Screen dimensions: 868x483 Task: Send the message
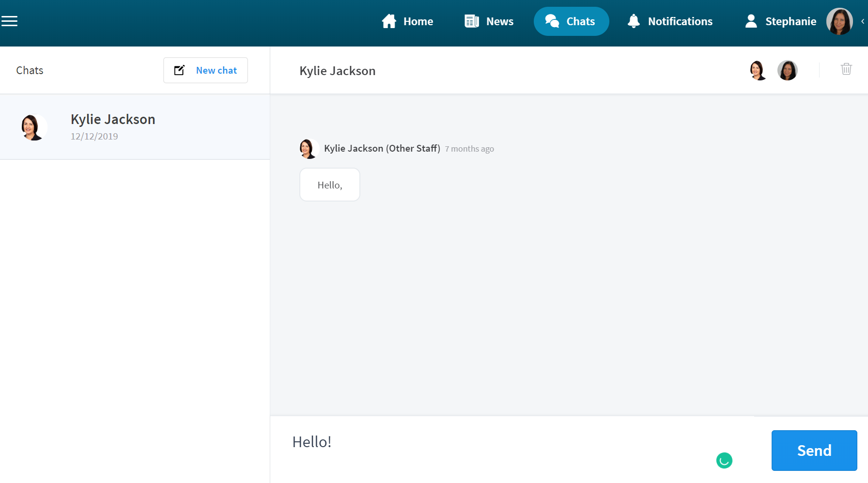[814, 451]
